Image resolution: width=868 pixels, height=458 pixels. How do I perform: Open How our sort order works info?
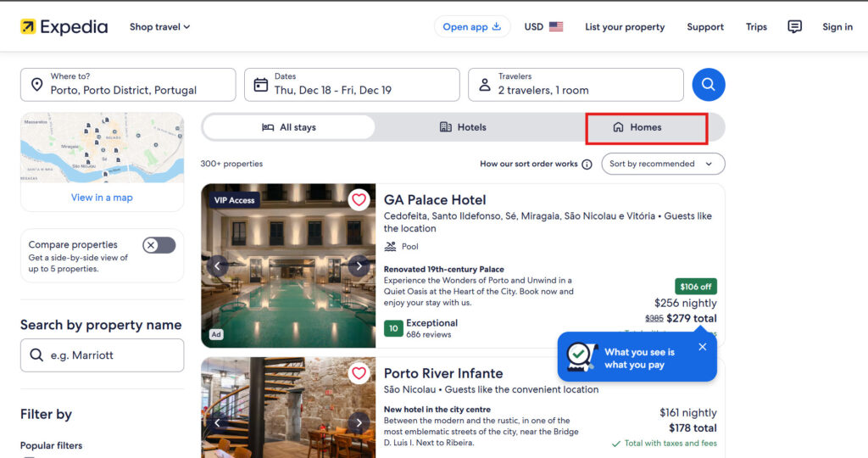pyautogui.click(x=536, y=164)
